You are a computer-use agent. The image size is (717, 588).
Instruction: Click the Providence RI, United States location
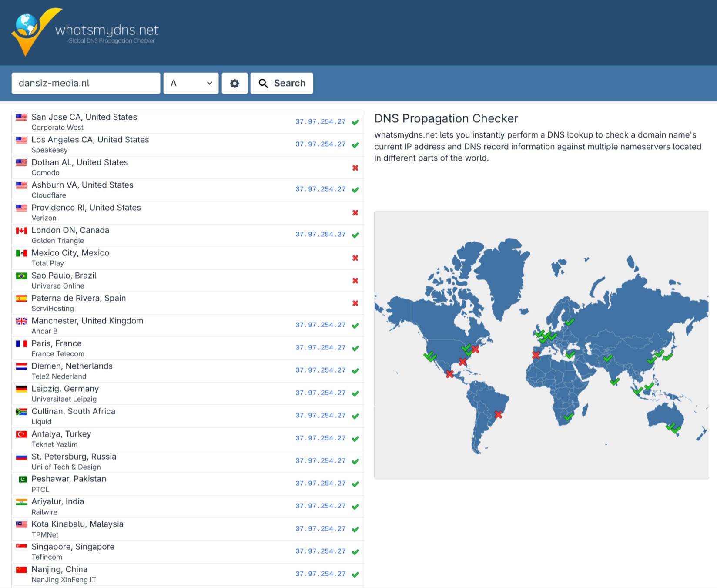86,208
